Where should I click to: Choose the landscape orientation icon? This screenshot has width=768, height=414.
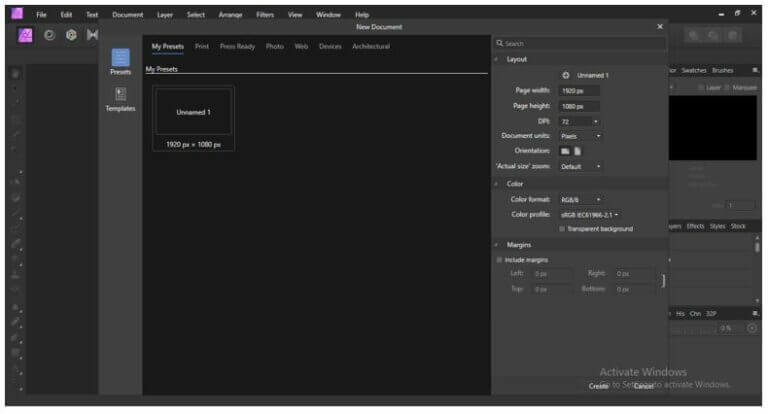(x=565, y=150)
